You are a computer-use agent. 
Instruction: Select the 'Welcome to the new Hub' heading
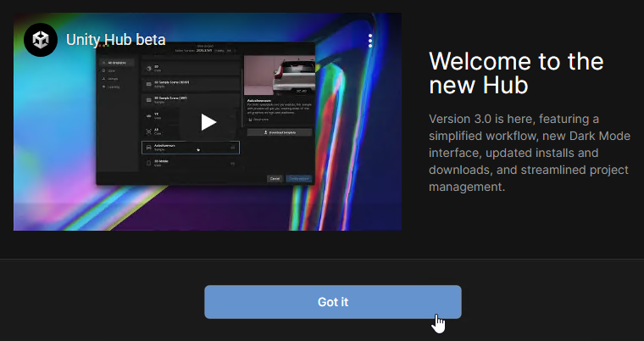(516, 73)
